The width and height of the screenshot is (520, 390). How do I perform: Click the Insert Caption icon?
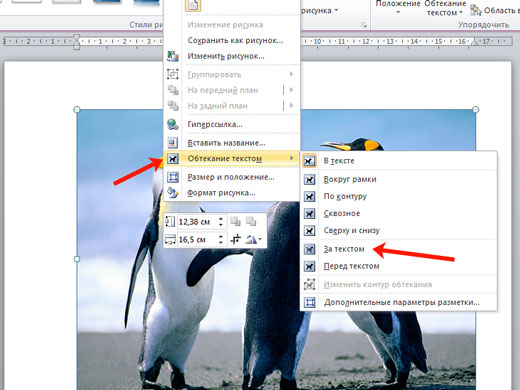(x=173, y=143)
